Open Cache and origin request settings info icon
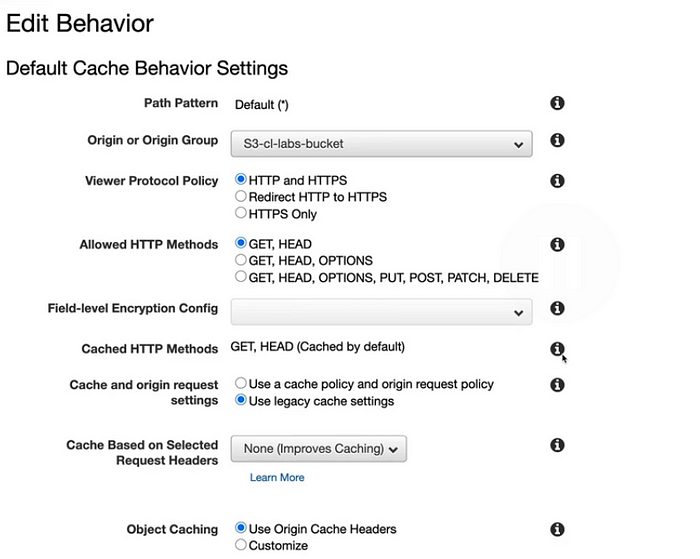The image size is (700, 559). click(557, 385)
